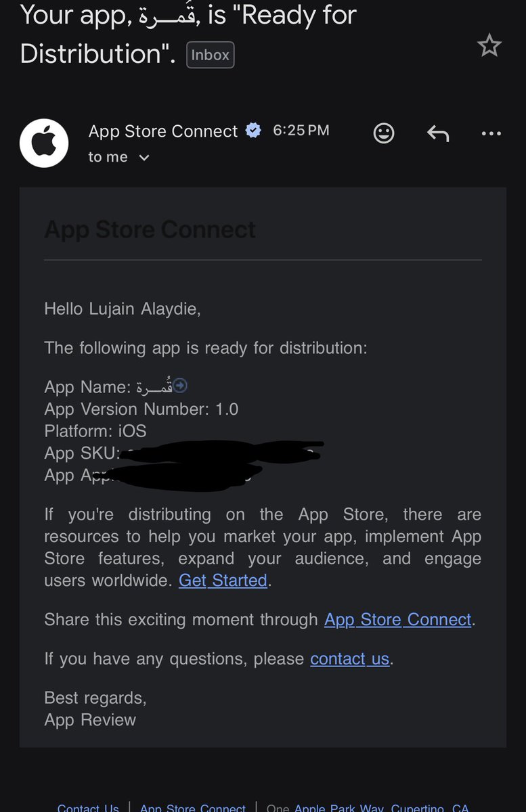Tap the verified sender badge
This screenshot has width=526, height=812.
pyautogui.click(x=253, y=131)
